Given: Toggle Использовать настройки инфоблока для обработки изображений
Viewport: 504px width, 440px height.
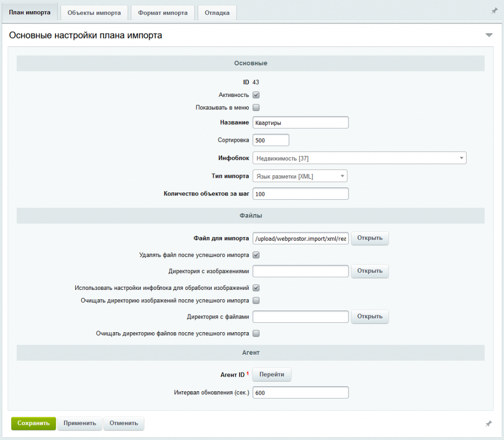Looking at the screenshot, I should click(x=256, y=287).
